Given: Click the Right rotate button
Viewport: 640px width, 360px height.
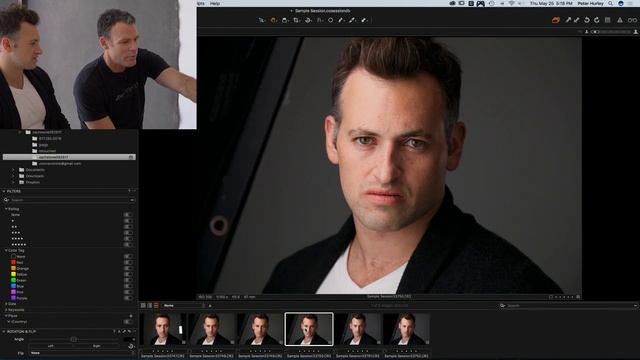Looking at the screenshot, I should click(x=97, y=346).
